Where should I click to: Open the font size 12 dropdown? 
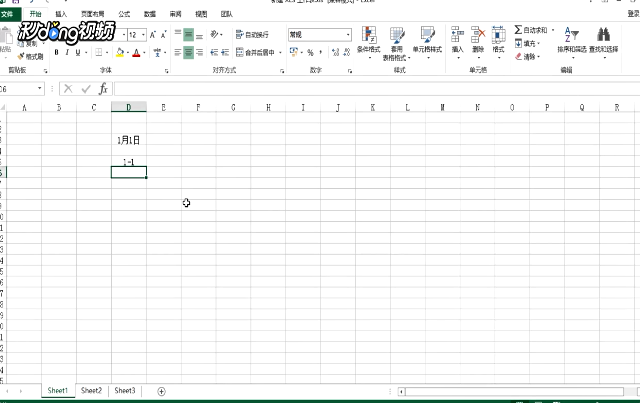click(x=143, y=35)
